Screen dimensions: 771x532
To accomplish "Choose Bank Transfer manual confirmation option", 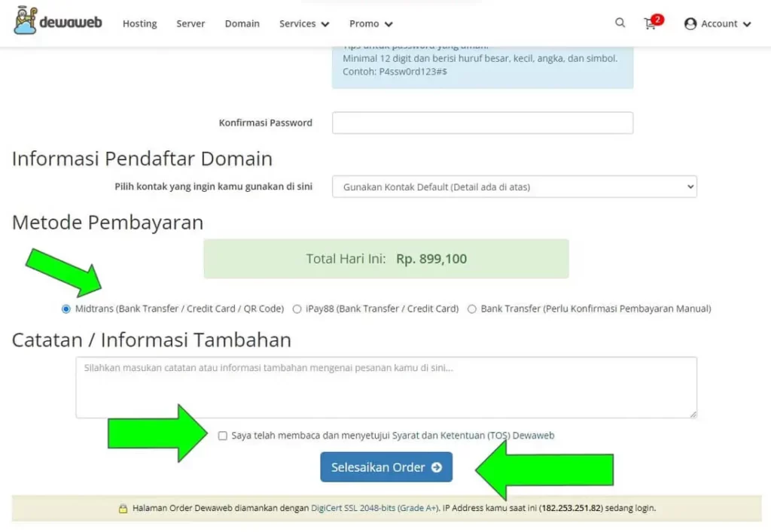I will pos(471,309).
